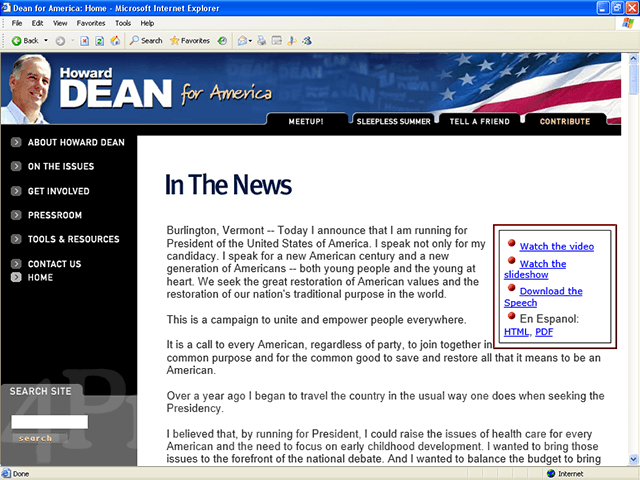Screen dimensions: 640x480
Task: Click the In The News heading
Action: pyautogui.click(x=228, y=185)
